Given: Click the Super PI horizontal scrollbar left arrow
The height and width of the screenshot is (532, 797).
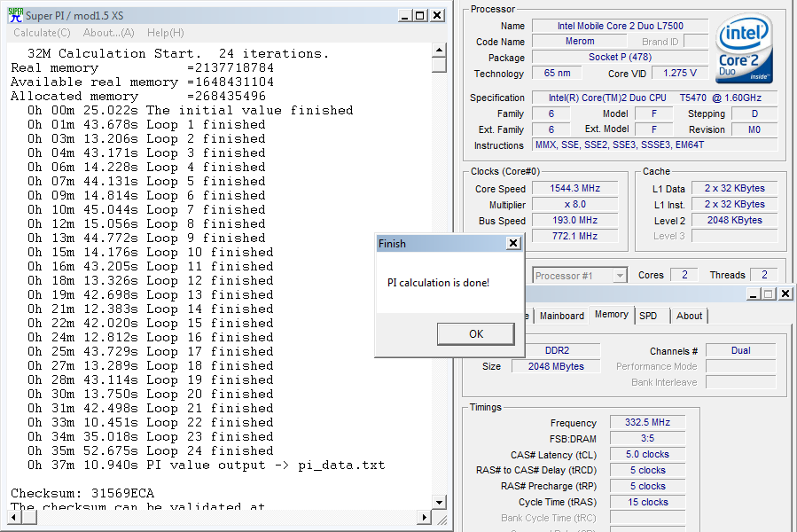Looking at the screenshot, I should coord(13,518).
